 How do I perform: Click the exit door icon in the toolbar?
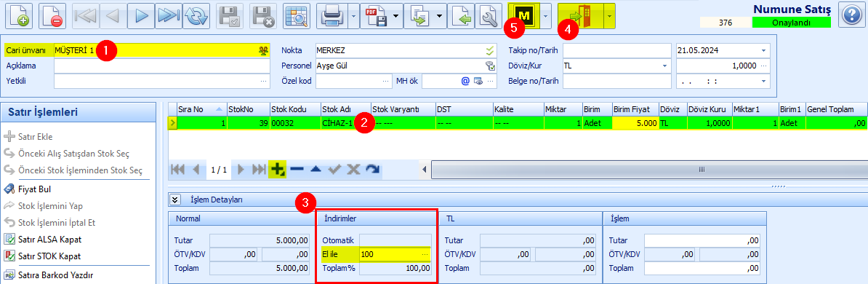(x=581, y=17)
